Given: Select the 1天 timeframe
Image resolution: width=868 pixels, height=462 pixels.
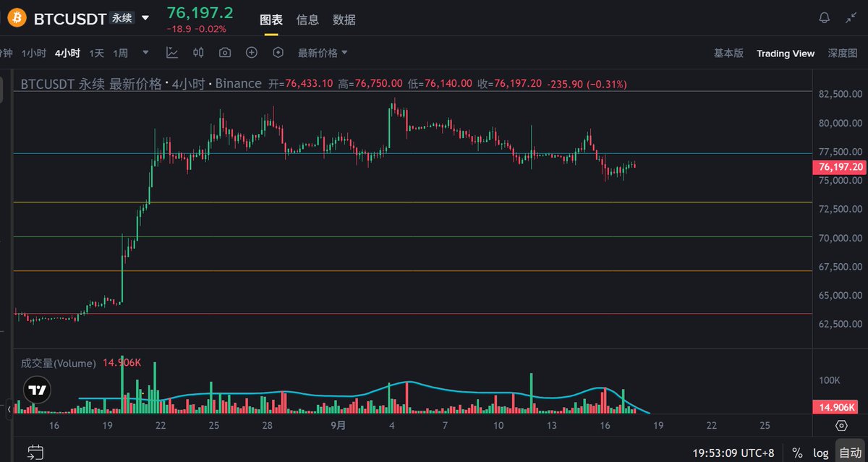Looking at the screenshot, I should (x=97, y=53).
